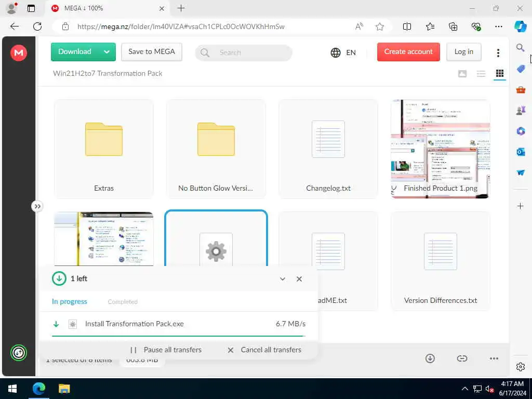This screenshot has width=532, height=399.
Task: Open the EN language selector
Action: click(x=343, y=52)
